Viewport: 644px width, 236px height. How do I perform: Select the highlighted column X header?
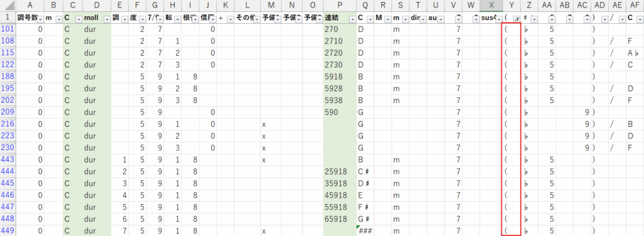[x=491, y=5]
